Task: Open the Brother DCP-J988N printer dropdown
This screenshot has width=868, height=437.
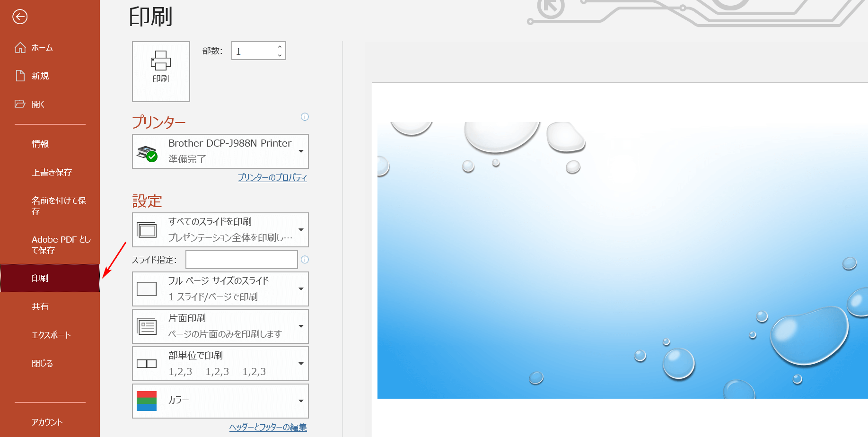Action: pyautogui.click(x=220, y=151)
